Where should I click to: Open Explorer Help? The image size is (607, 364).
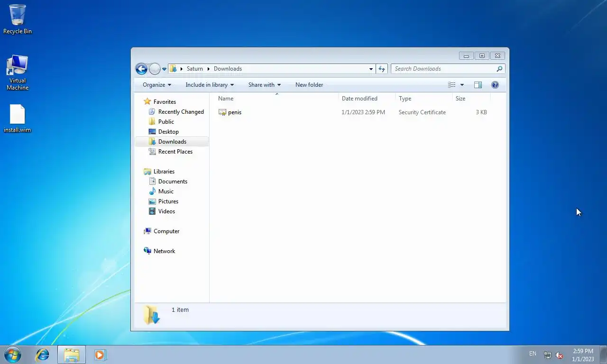click(495, 85)
